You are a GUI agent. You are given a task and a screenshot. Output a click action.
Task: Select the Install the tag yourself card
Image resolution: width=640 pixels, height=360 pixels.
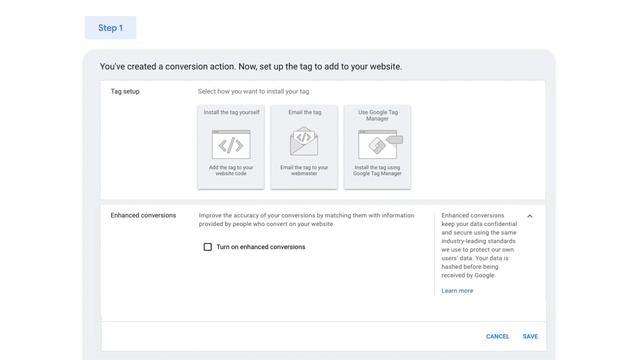(231, 147)
